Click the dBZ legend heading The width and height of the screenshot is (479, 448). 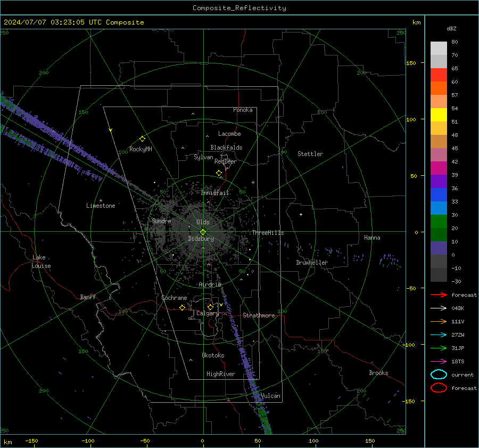[x=451, y=28]
